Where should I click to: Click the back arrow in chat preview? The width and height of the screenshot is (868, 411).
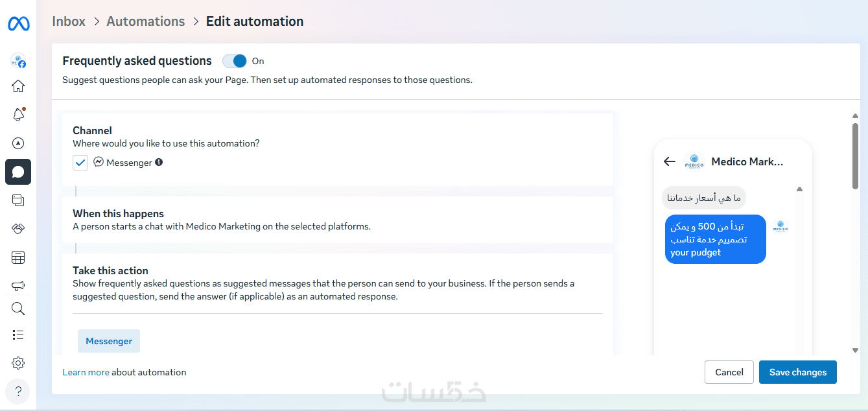point(670,161)
